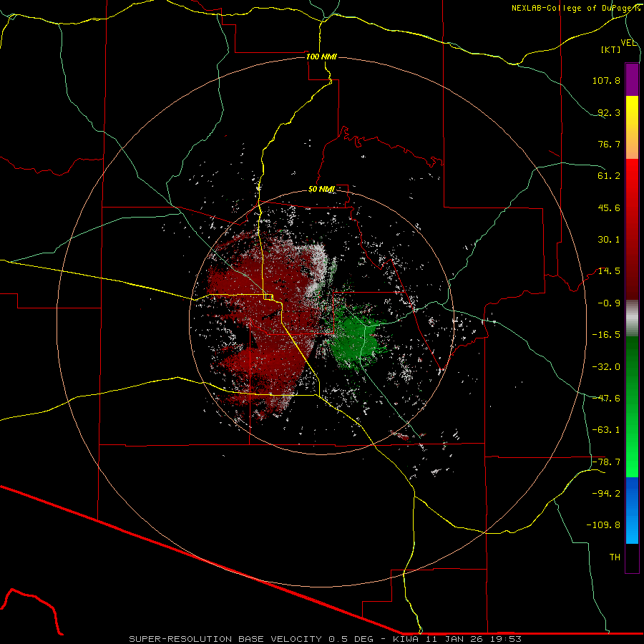Pick the purple segment of velocity color bar

pyautogui.click(x=632, y=79)
